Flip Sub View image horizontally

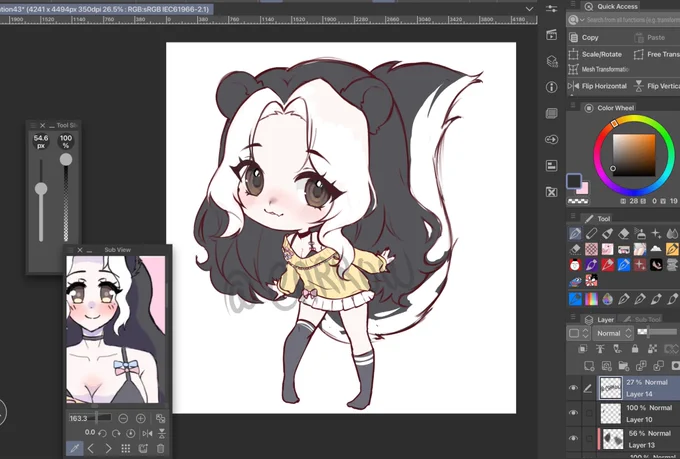coord(147,433)
